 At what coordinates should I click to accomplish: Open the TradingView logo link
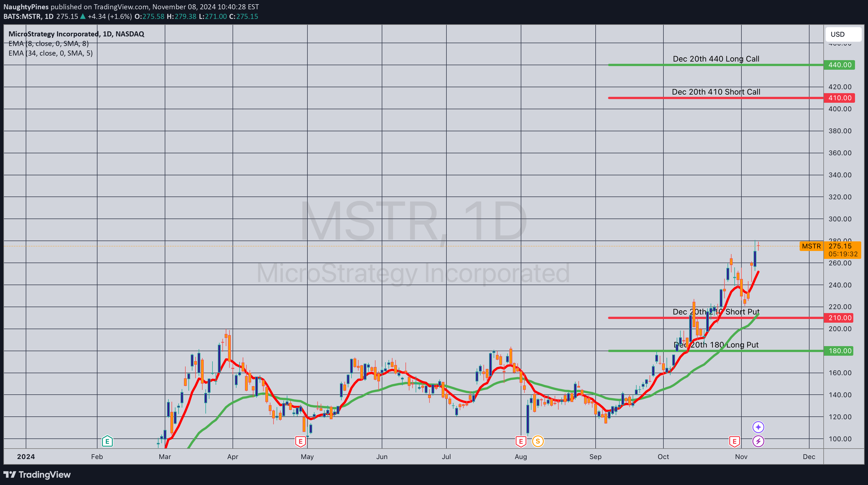coord(37,475)
